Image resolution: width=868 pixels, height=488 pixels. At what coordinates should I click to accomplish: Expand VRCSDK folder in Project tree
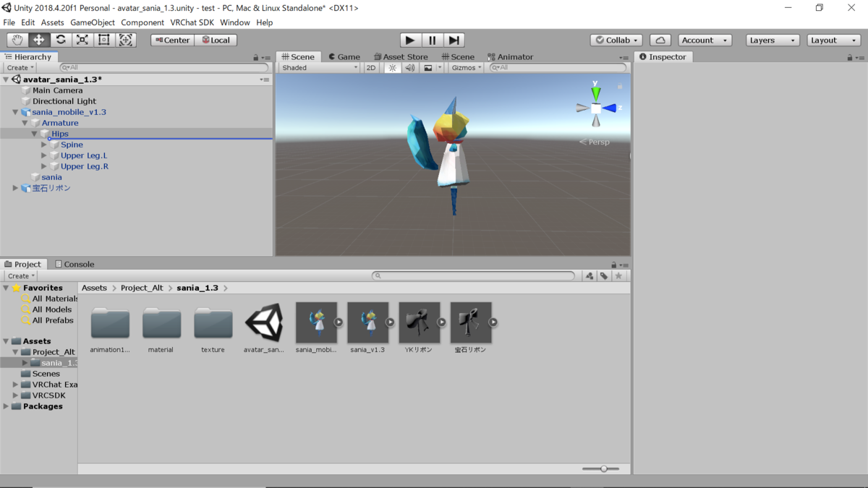(x=15, y=395)
